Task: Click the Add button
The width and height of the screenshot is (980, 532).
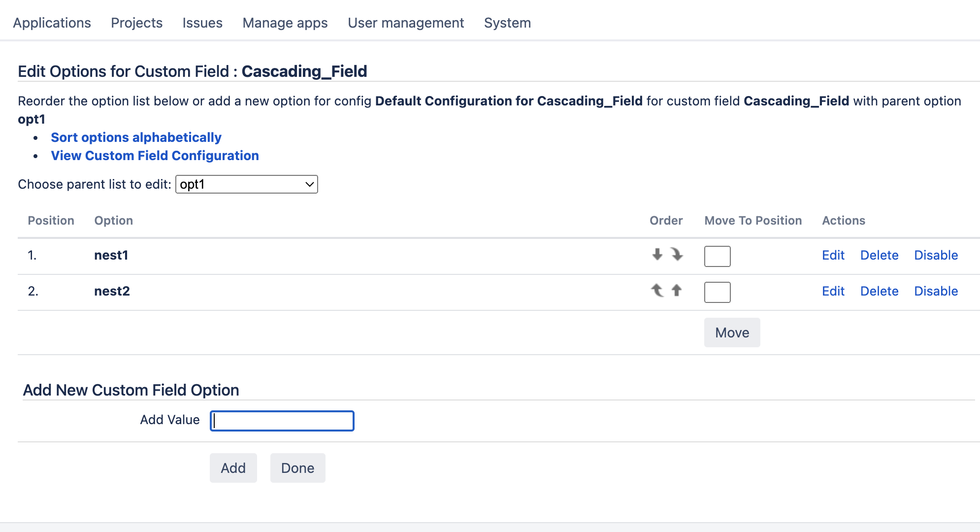Action: (x=233, y=468)
